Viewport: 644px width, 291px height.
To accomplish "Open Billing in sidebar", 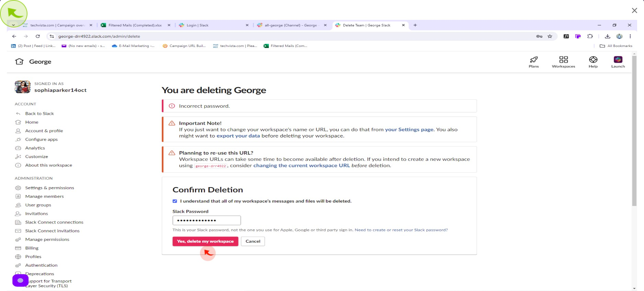I will (x=32, y=248).
